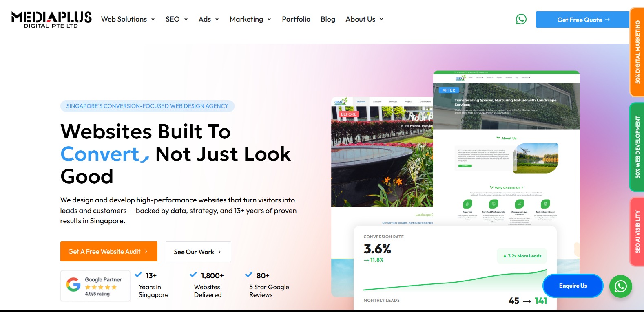Image resolution: width=644 pixels, height=312 pixels.
Task: Select the See Our Work button
Action: pos(198,252)
